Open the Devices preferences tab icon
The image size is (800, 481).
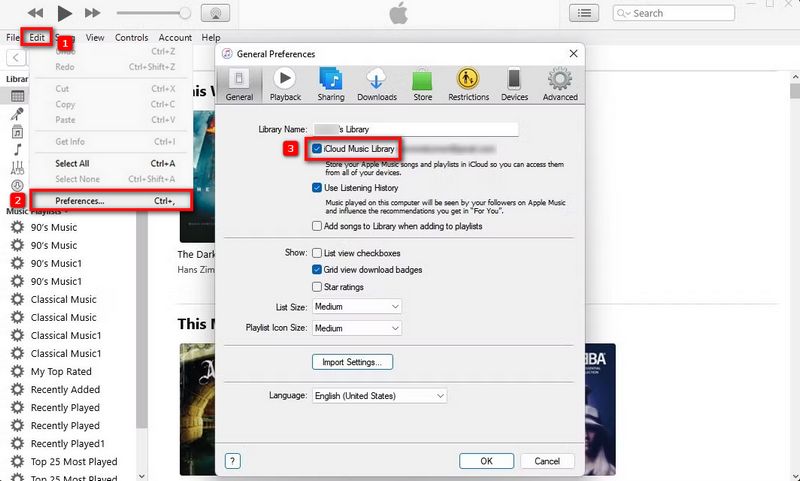tap(514, 84)
